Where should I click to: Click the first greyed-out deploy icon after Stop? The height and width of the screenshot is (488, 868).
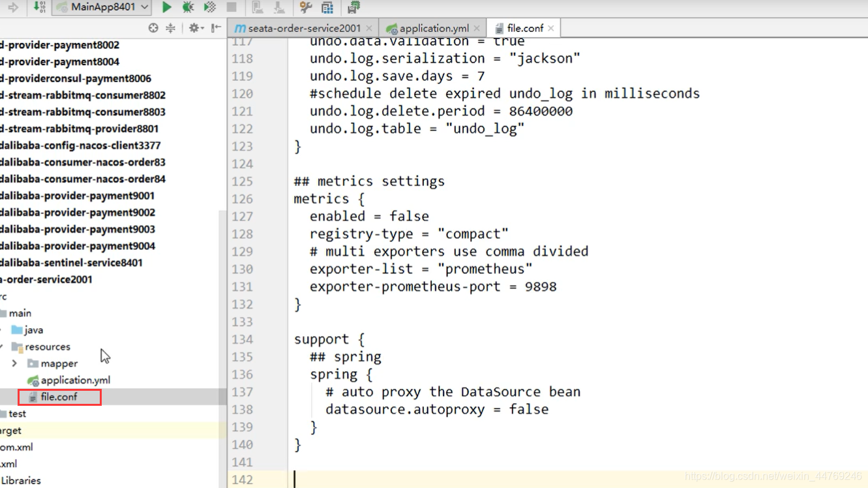point(258,7)
